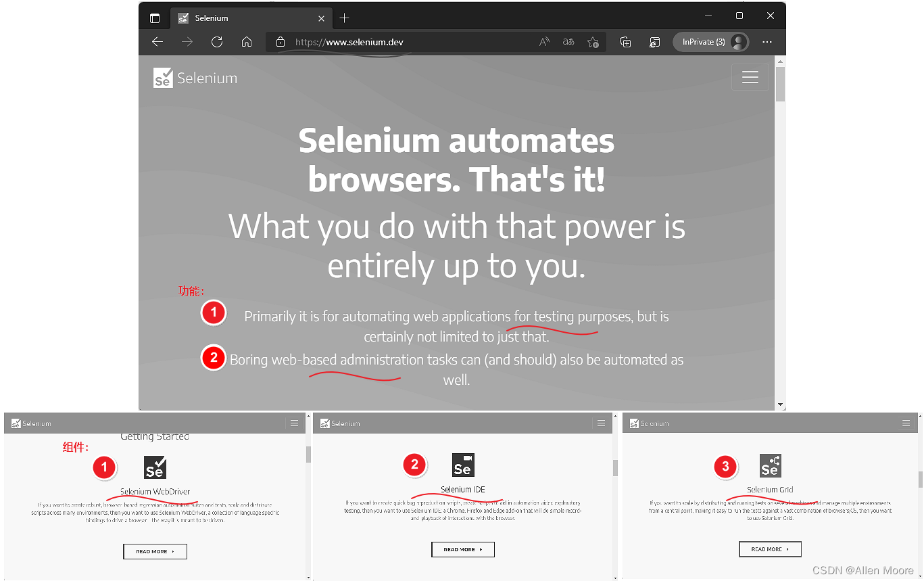Screen dimensions: 924x581
Task: Click READ MORE under Selenium Grid
Action: (770, 549)
